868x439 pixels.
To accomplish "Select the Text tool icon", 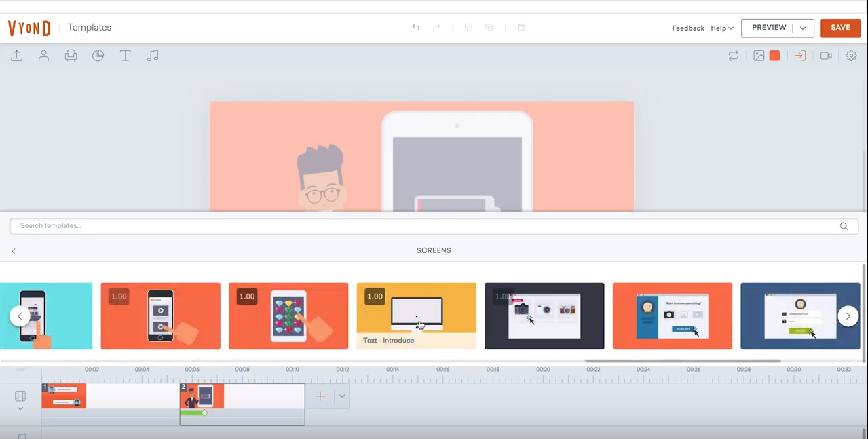I will pos(126,56).
